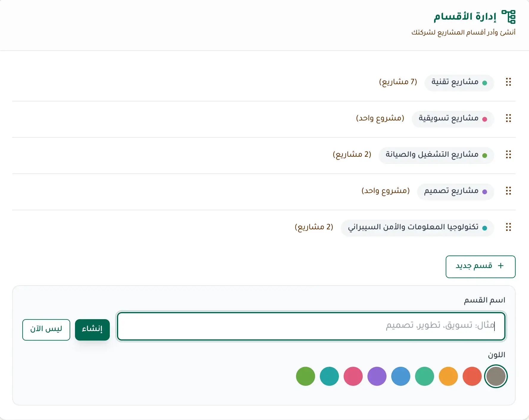Focus the اسم القسم name input field

pos(311,326)
